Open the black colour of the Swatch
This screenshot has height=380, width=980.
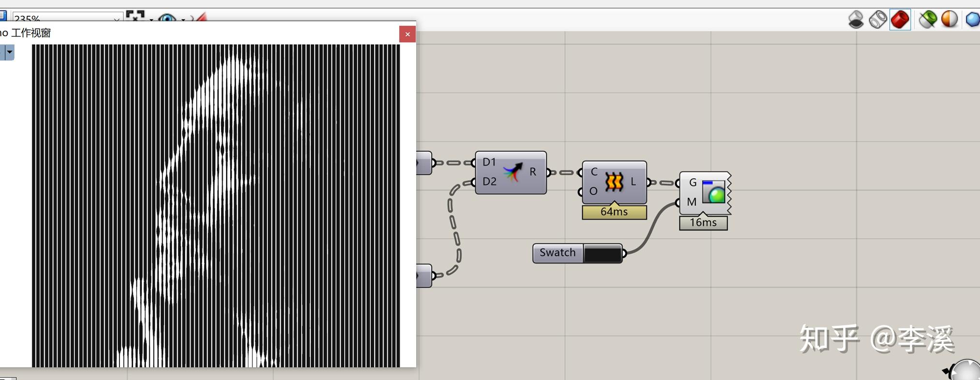pos(602,253)
